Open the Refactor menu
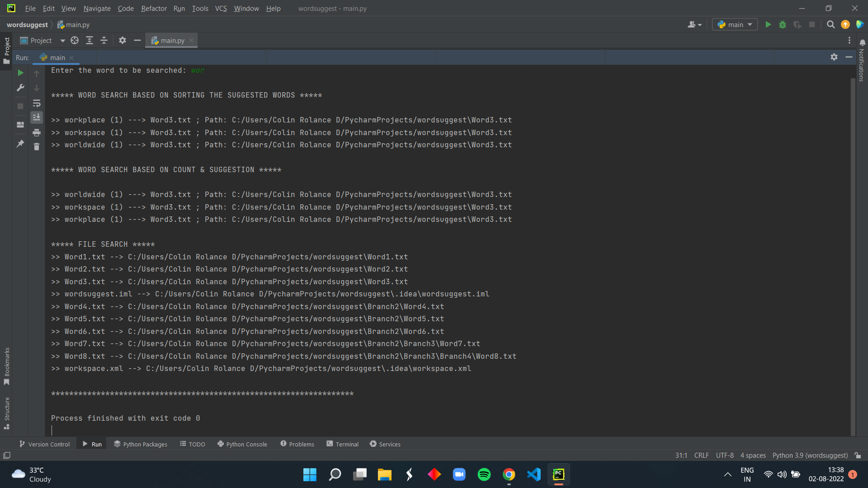This screenshot has height=488, width=868. (154, 8)
